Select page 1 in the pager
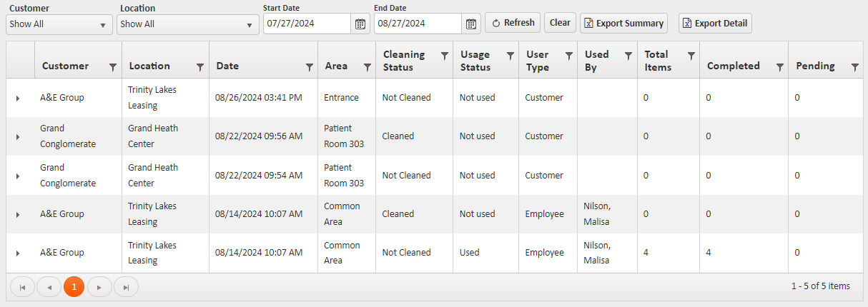The height and width of the screenshot is (307, 868). [74, 287]
